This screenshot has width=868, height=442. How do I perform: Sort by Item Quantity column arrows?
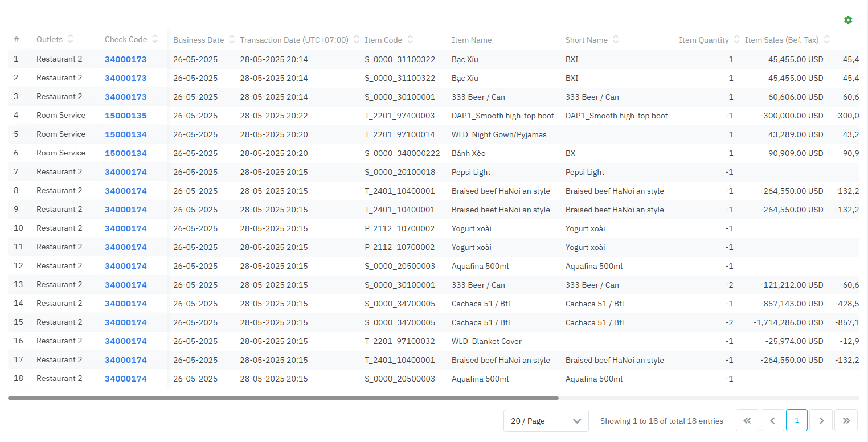click(737, 40)
